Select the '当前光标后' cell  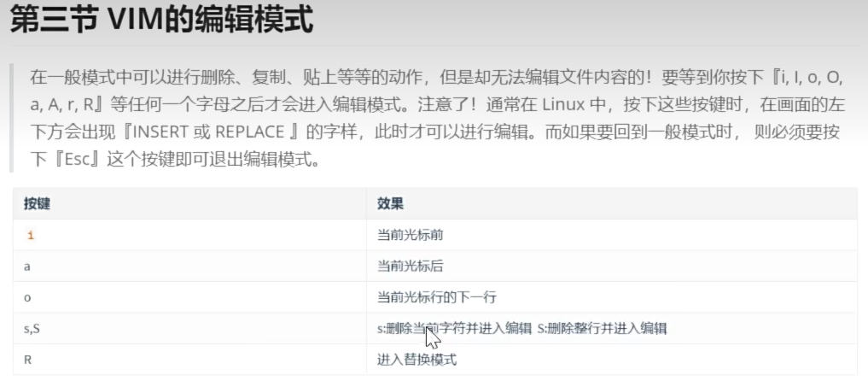[612, 267]
